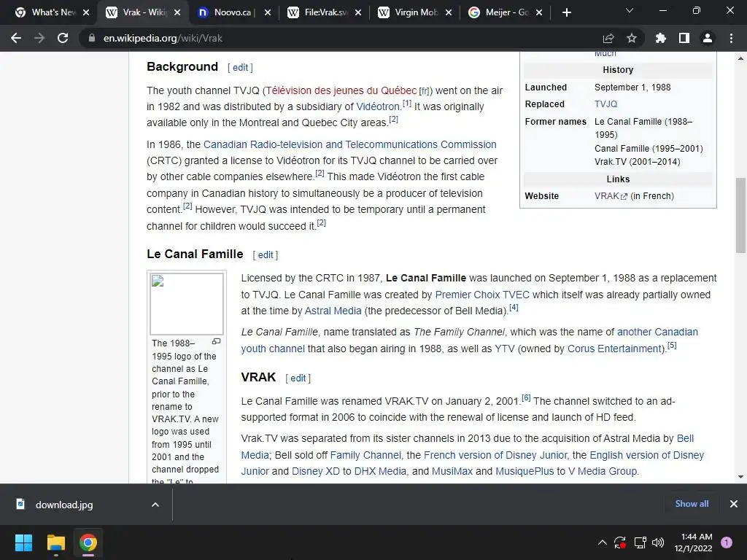Image resolution: width=747 pixels, height=560 pixels.
Task: Open the Family Channel link
Action: pyautogui.click(x=365, y=455)
